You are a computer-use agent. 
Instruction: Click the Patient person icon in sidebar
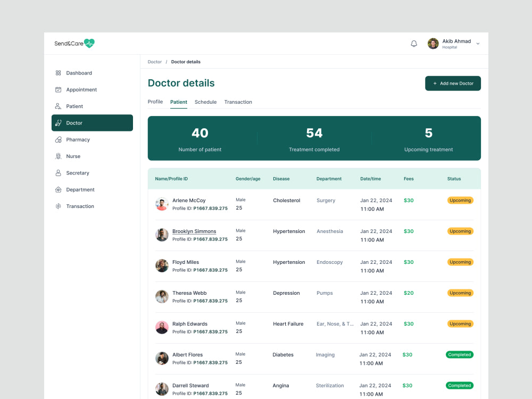click(x=59, y=106)
